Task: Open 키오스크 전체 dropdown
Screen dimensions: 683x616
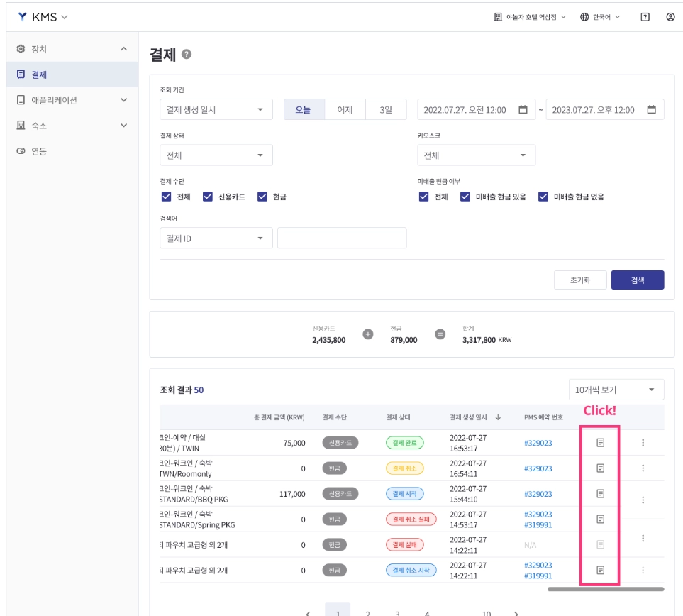Action: click(x=476, y=155)
